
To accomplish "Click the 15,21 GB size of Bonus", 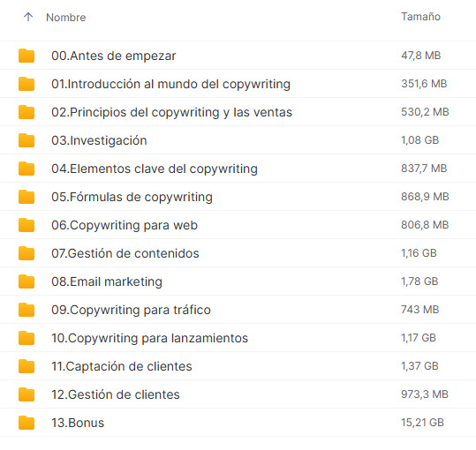I will (x=422, y=422).
